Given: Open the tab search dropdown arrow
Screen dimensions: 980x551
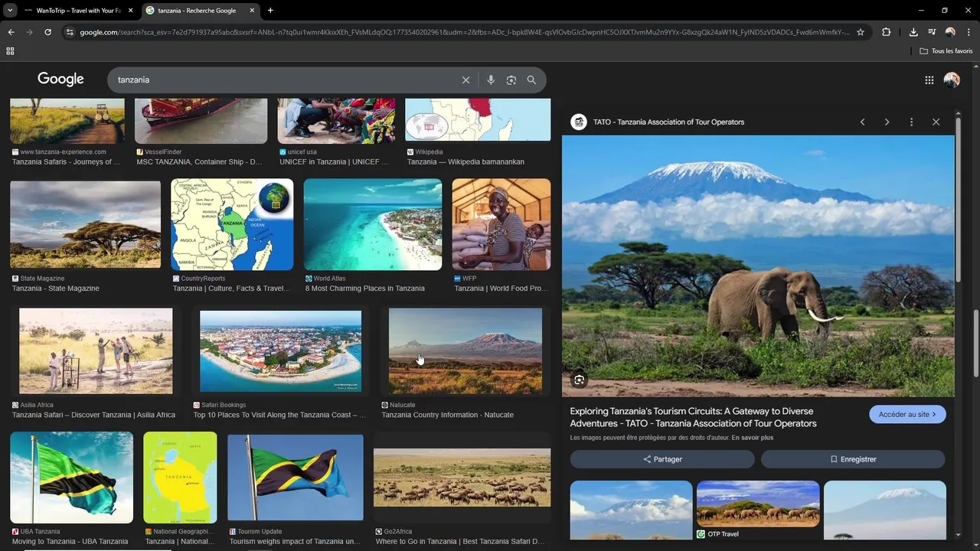Looking at the screenshot, I should (10, 11).
